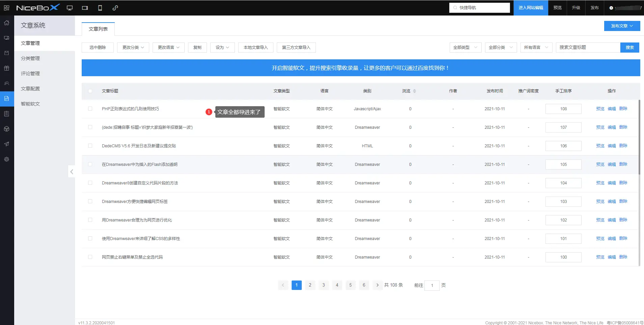Screen dimensions: 644x325
Task: Click 预览 link for the row with order 100
Action: [600, 257]
